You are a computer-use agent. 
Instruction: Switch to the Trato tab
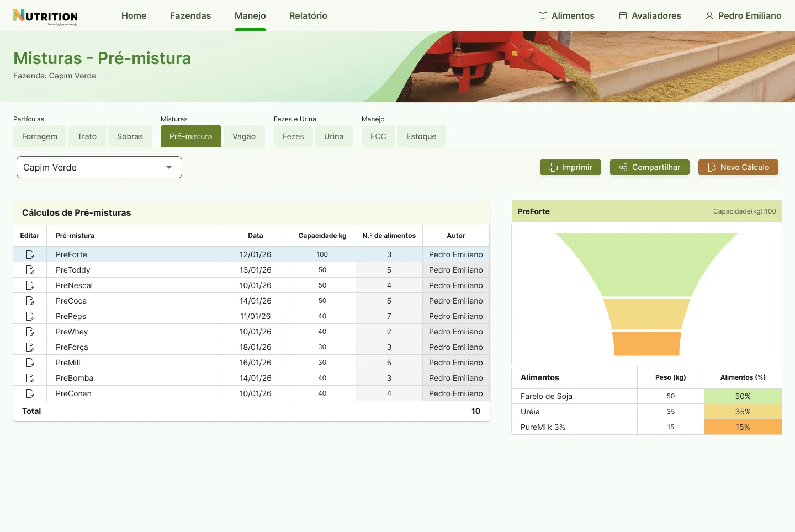coord(87,136)
